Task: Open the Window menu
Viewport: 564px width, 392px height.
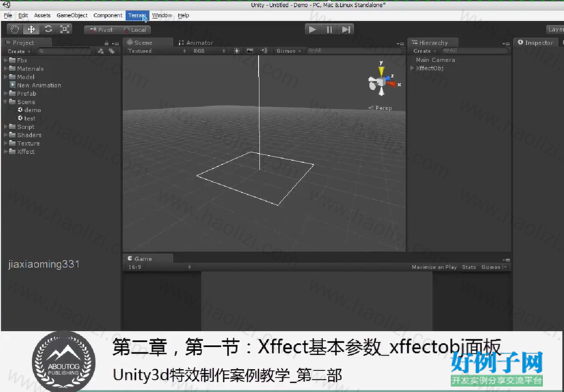Action: pyautogui.click(x=162, y=16)
